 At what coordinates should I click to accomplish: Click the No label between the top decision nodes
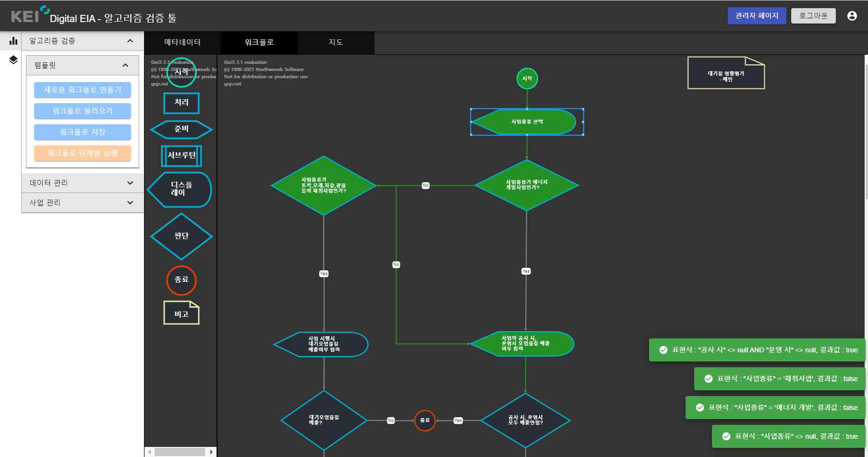click(x=425, y=185)
